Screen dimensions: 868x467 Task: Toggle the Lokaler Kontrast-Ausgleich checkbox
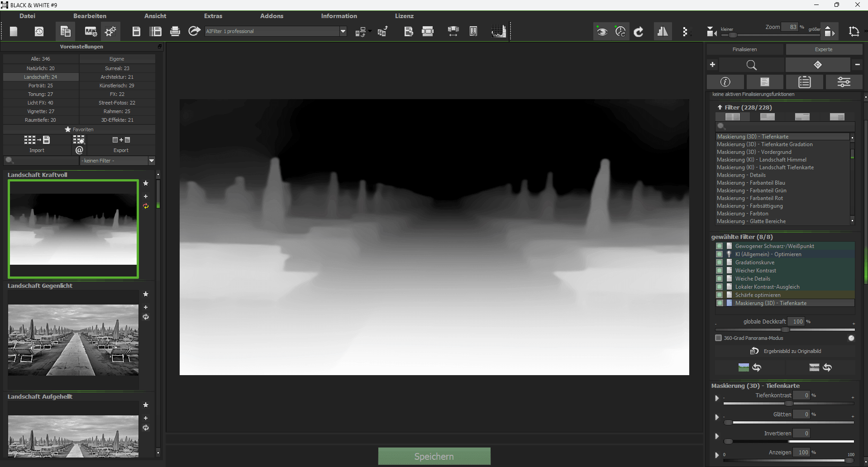pos(719,287)
